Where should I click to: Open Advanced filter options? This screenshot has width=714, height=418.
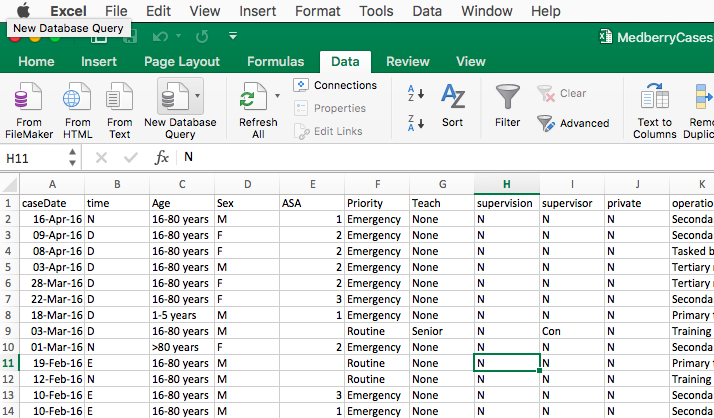click(573, 123)
